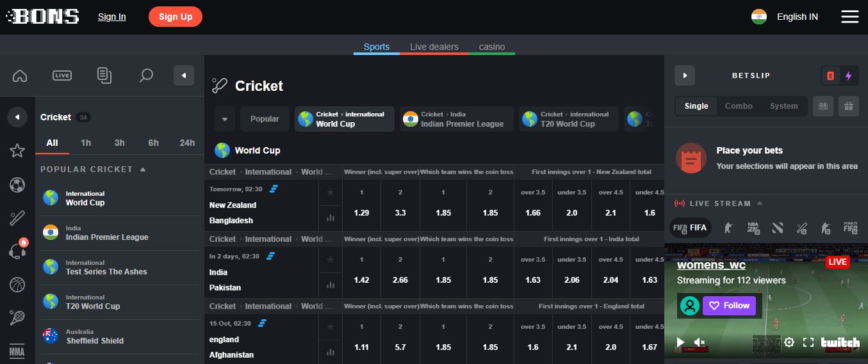
Task: Favorite the england vs Afghanistan match
Action: tap(331, 327)
